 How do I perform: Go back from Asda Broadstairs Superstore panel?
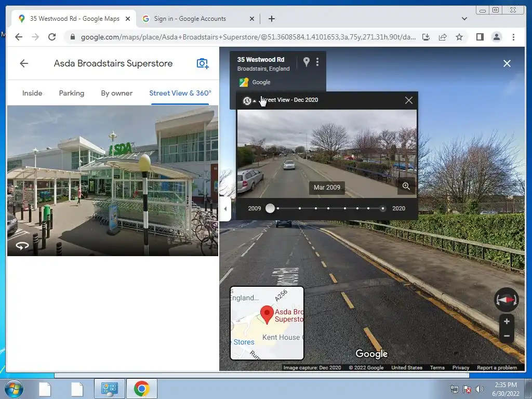[x=24, y=63]
